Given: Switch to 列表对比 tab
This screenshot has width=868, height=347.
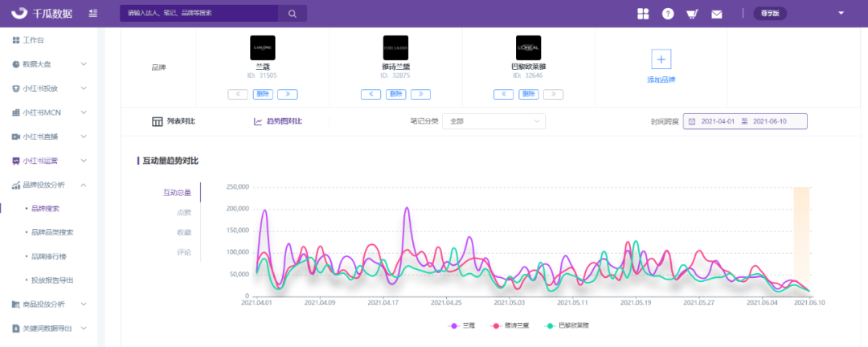Looking at the screenshot, I should 174,121.
